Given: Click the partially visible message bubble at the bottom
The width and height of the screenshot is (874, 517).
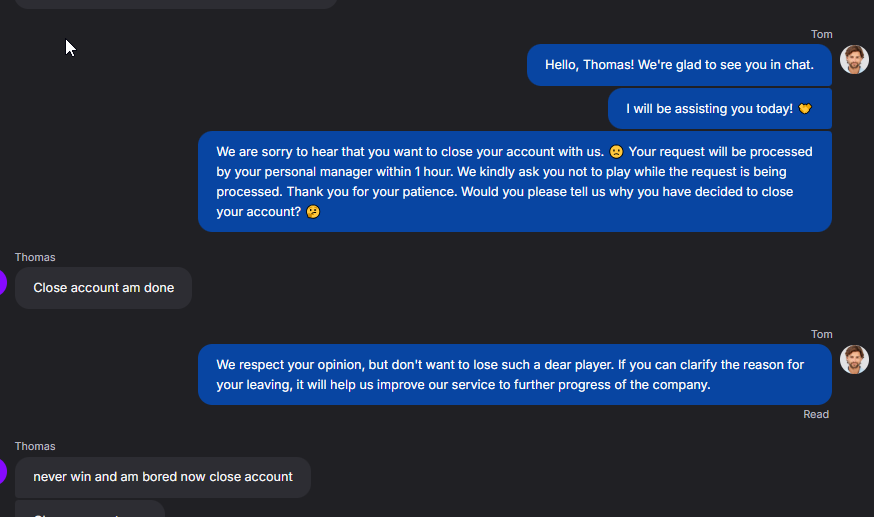Looking at the screenshot, I should coord(90,509).
